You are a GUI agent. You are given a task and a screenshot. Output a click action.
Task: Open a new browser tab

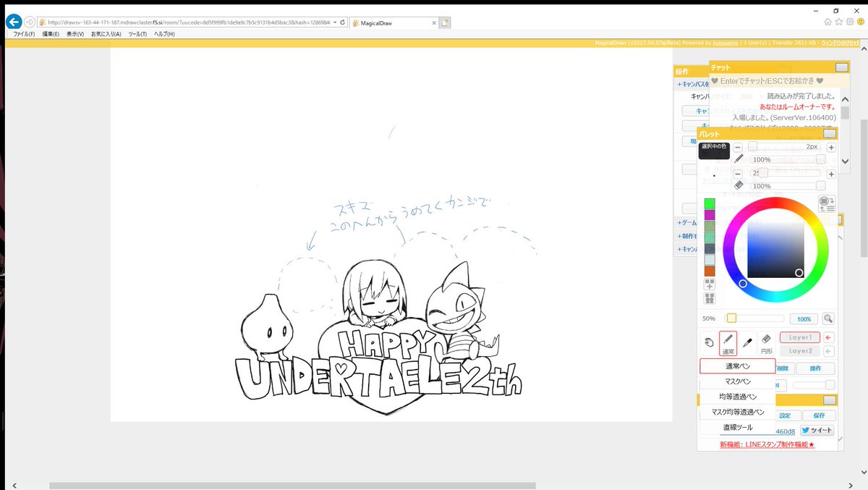tap(446, 22)
